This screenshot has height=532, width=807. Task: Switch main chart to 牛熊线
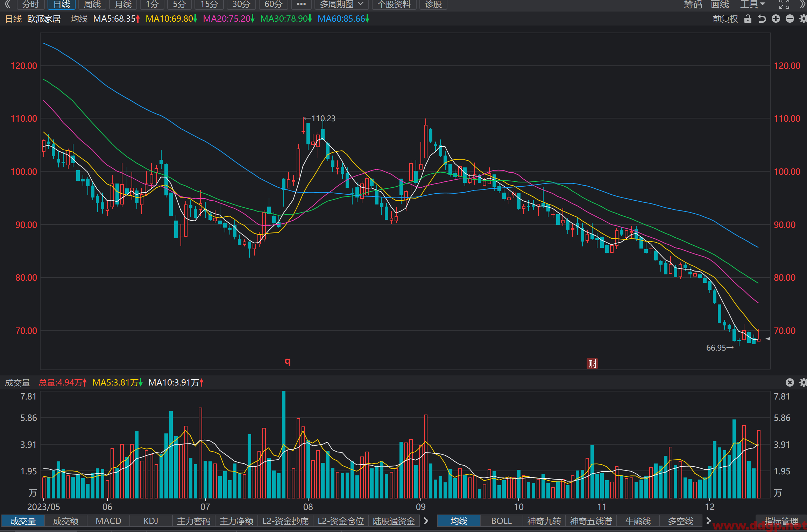638,521
